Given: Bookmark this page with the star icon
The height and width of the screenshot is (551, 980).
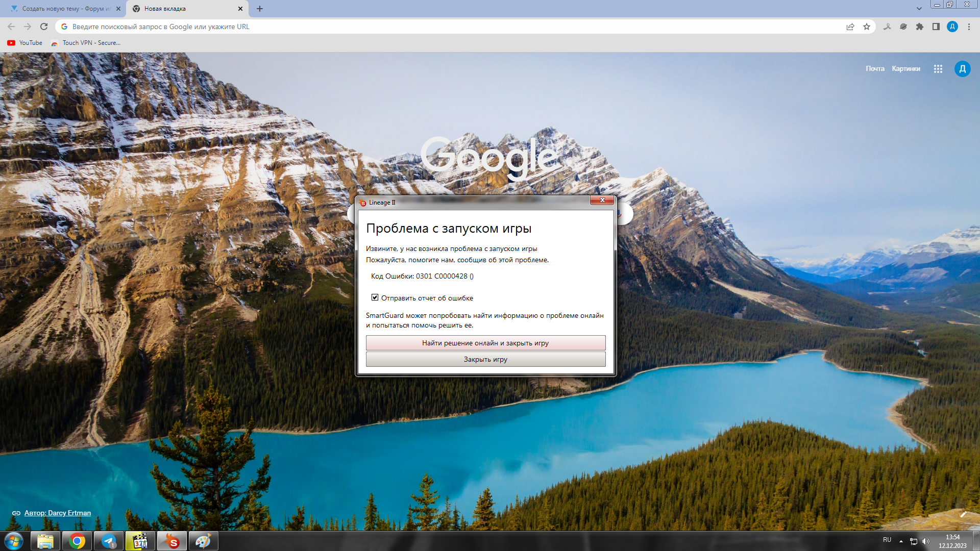Looking at the screenshot, I should click(x=867, y=27).
